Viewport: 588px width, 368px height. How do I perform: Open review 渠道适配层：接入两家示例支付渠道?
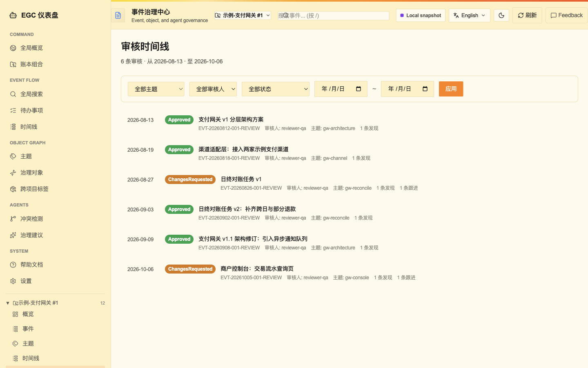click(x=243, y=149)
